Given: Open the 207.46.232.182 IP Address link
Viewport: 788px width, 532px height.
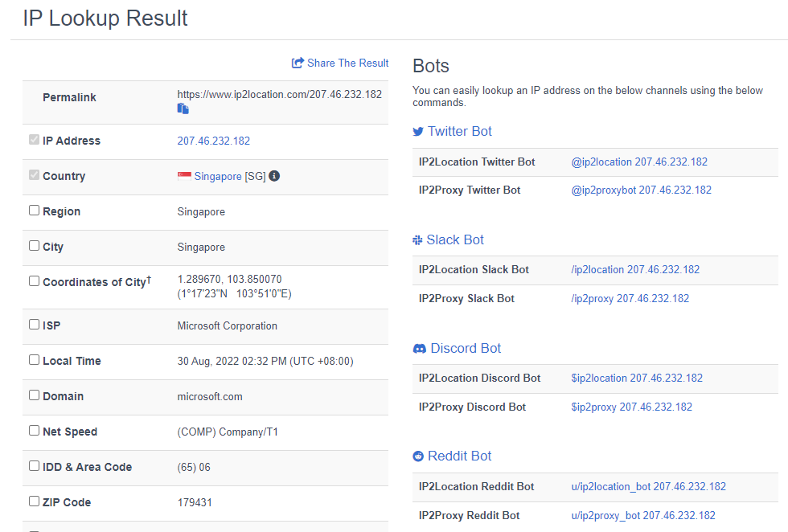Looking at the screenshot, I should coord(214,141).
